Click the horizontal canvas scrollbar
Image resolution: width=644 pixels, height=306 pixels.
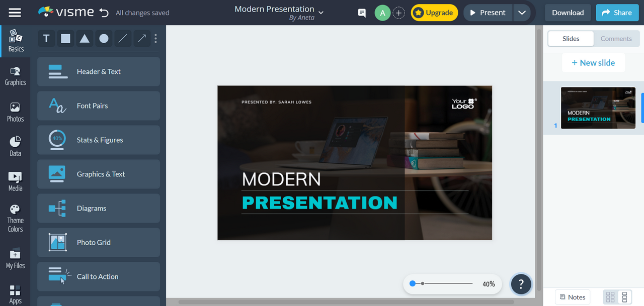(346, 302)
